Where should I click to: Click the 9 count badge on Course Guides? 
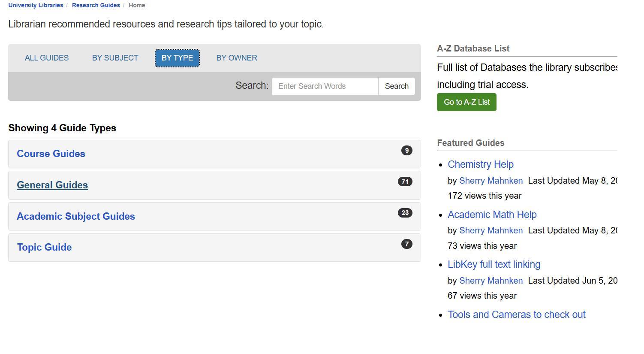click(407, 151)
